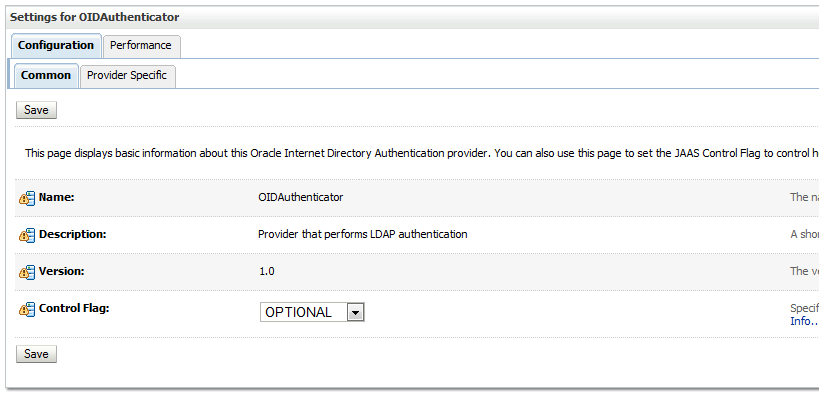Go to the Provider Specific sub-tab
The width and height of the screenshot is (819, 404).
[127, 75]
